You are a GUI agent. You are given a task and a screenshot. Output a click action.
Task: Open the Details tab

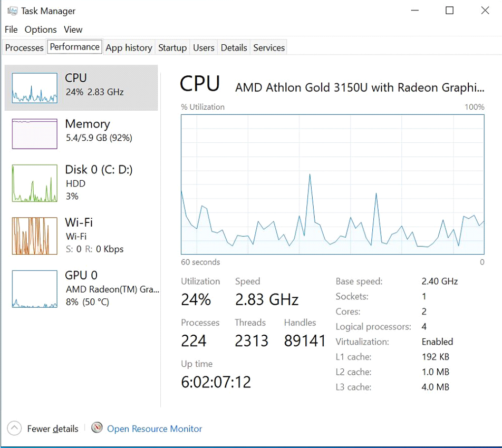(234, 47)
